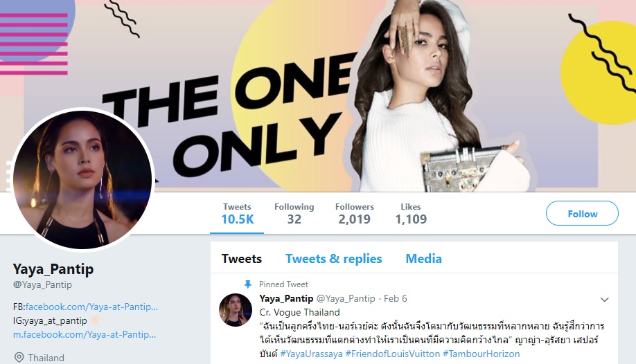Open the large circular profile picture
This screenshot has height=364, width=636.
tap(83, 180)
